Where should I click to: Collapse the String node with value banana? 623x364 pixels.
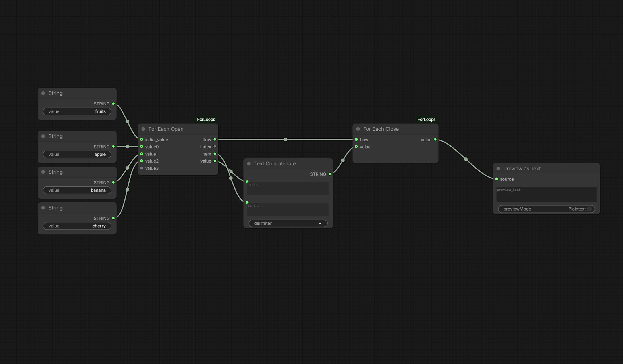click(43, 172)
